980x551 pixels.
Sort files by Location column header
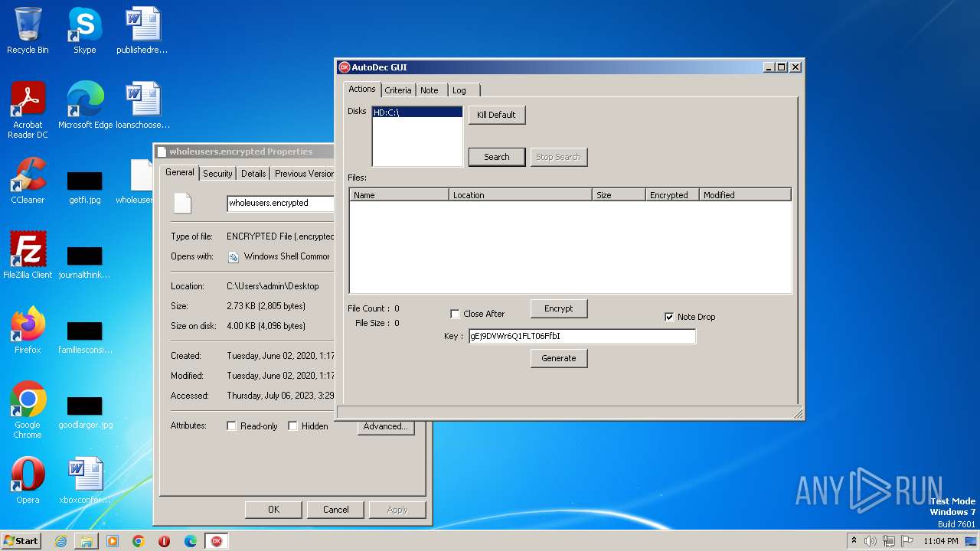tap(520, 195)
